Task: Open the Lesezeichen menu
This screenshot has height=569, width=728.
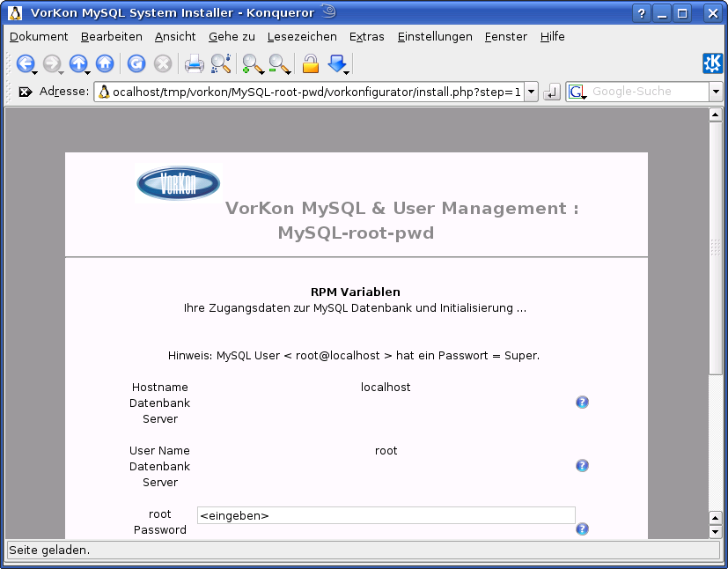Action: 302,37
